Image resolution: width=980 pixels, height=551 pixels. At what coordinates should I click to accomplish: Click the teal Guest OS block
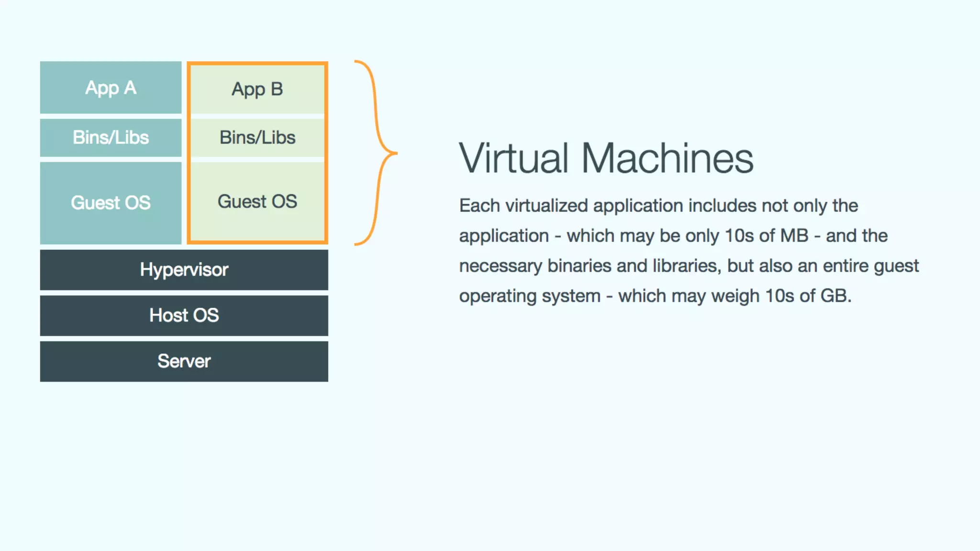[x=111, y=203]
